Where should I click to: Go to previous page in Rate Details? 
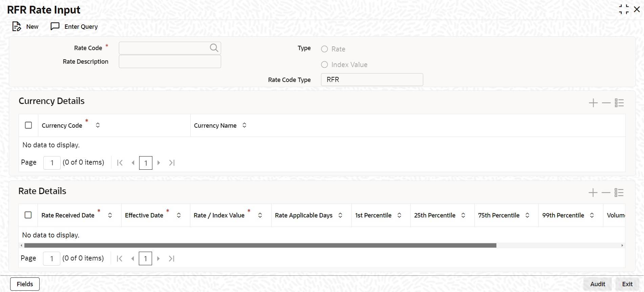click(133, 259)
